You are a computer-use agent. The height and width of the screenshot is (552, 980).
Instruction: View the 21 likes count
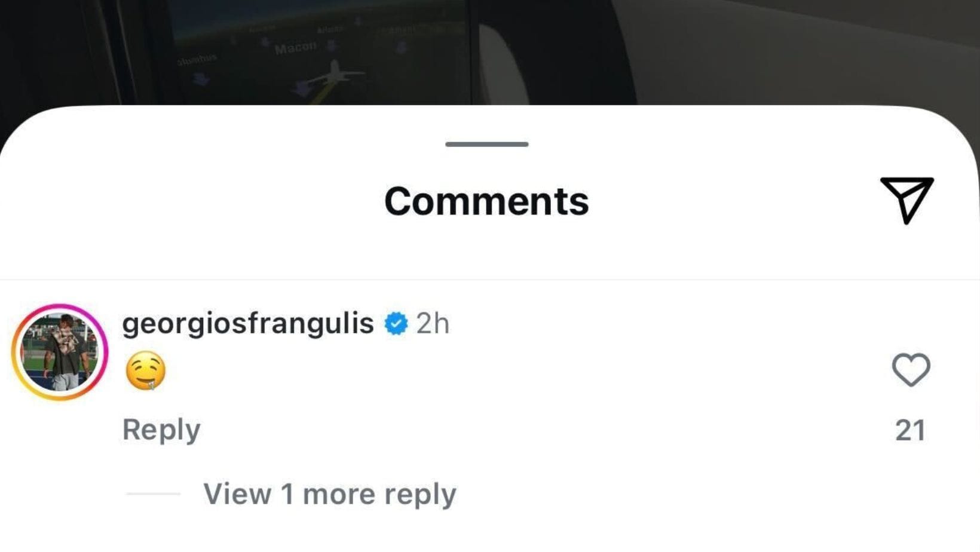[910, 430]
